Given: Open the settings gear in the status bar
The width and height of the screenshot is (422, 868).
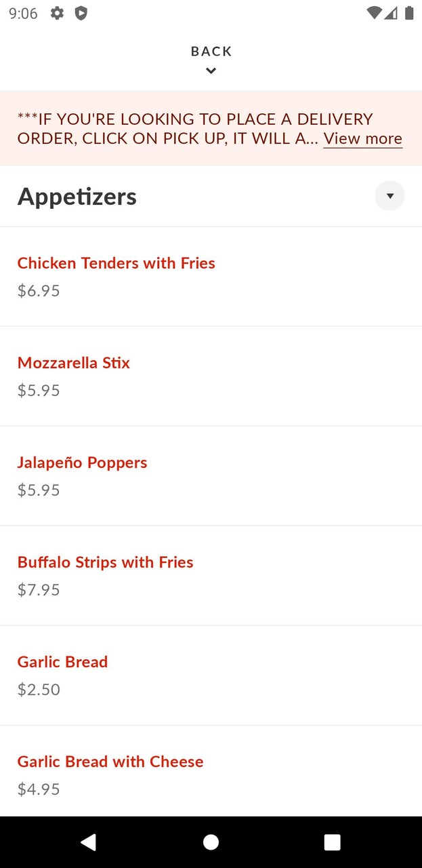Looking at the screenshot, I should (57, 13).
